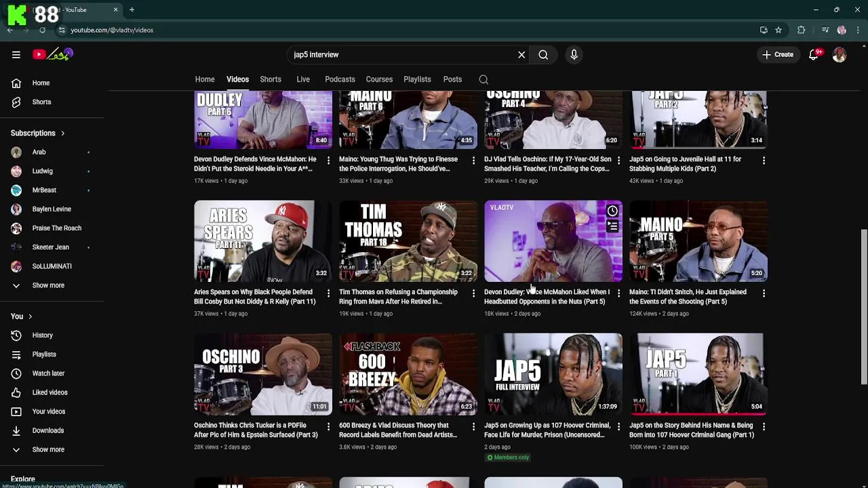The image size is (868, 488).
Task: Open options for Tim Thomas video
Action: (x=473, y=293)
